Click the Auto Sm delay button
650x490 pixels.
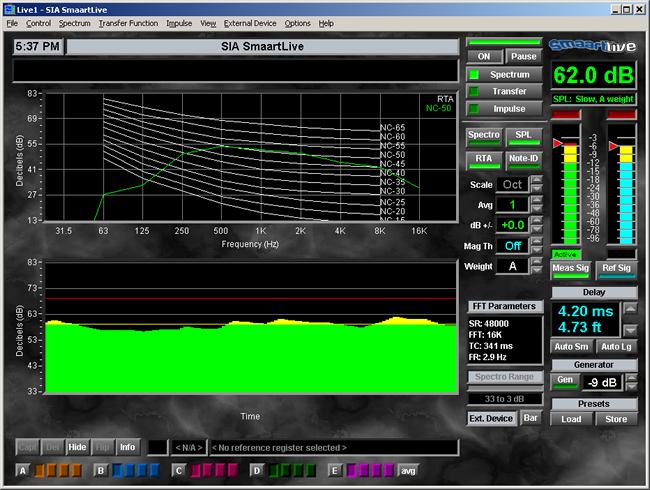coord(571,347)
